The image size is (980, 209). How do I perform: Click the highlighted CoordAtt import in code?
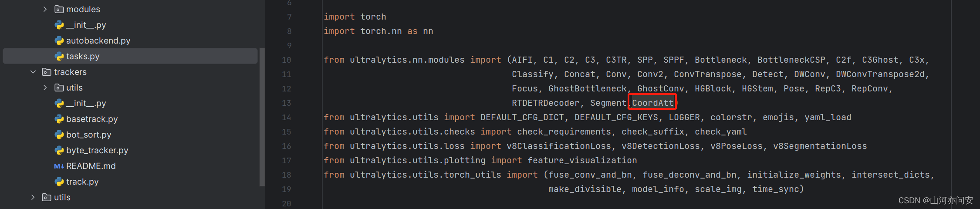[653, 103]
